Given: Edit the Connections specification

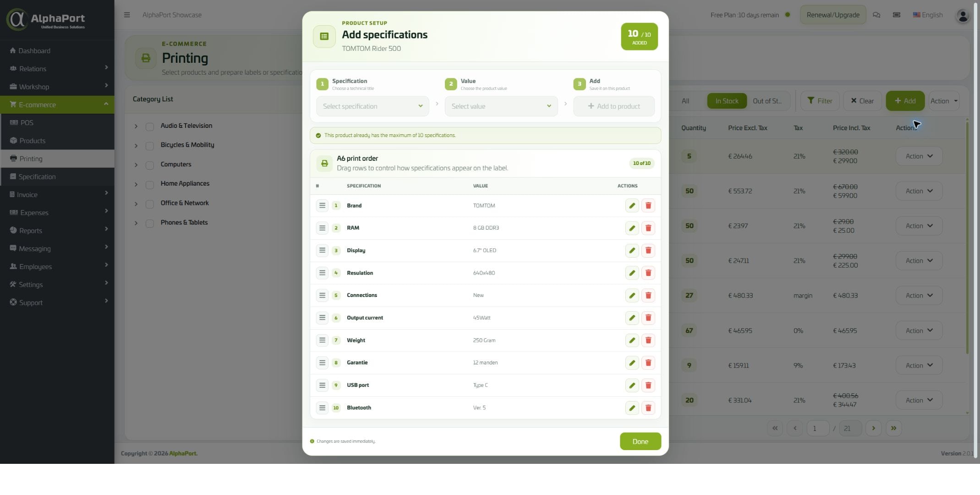Looking at the screenshot, I should click(632, 296).
